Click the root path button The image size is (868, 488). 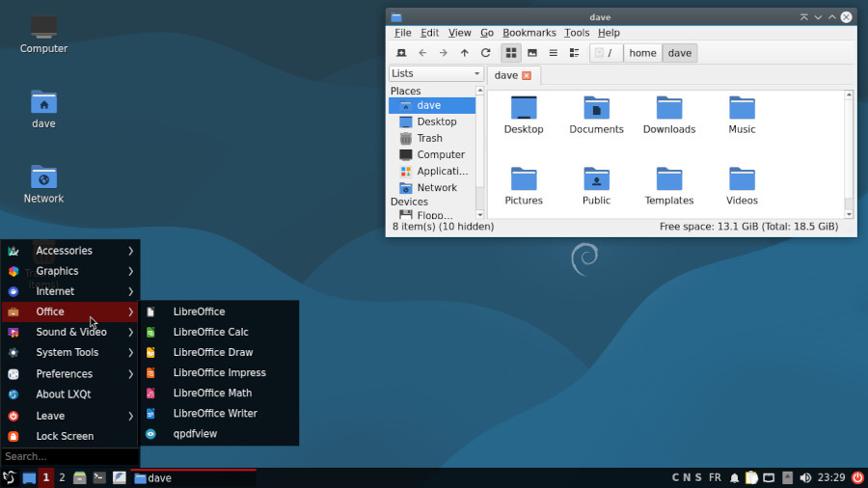click(607, 53)
